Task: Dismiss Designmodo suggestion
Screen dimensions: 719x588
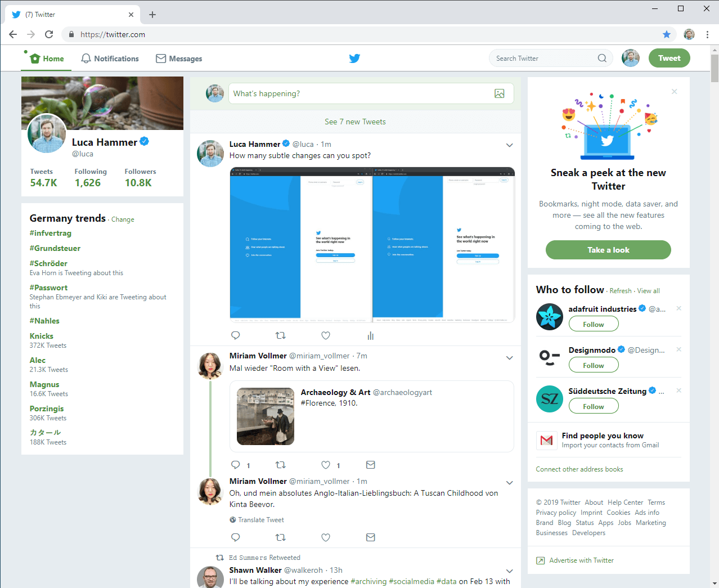Action: [x=679, y=349]
